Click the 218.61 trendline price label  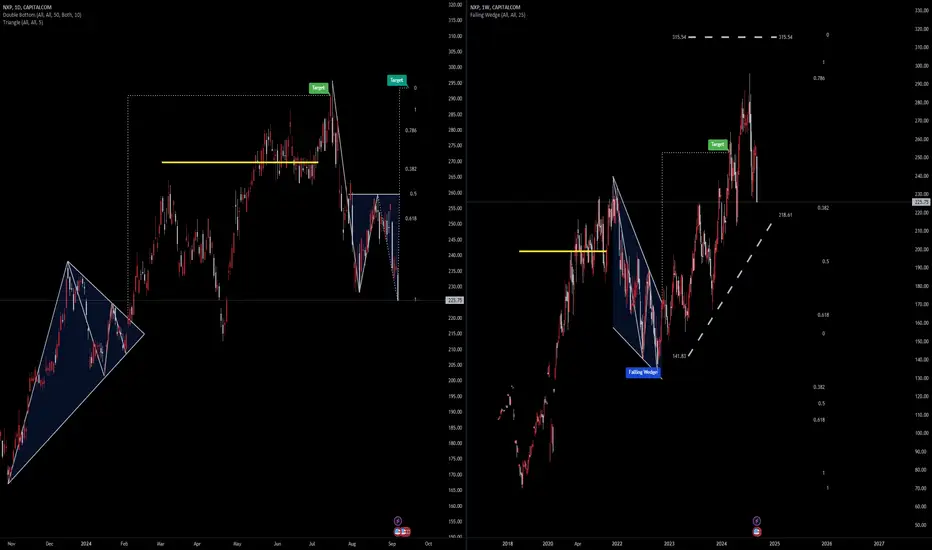(x=785, y=215)
